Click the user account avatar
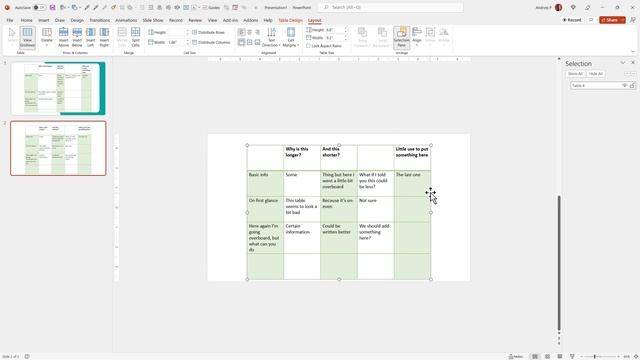640x360 pixels. pos(558,7)
